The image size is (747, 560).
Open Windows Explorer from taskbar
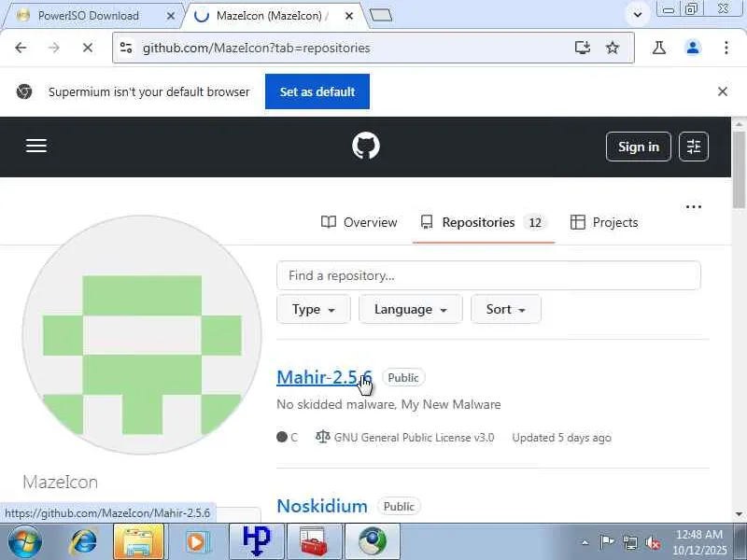[138, 542]
